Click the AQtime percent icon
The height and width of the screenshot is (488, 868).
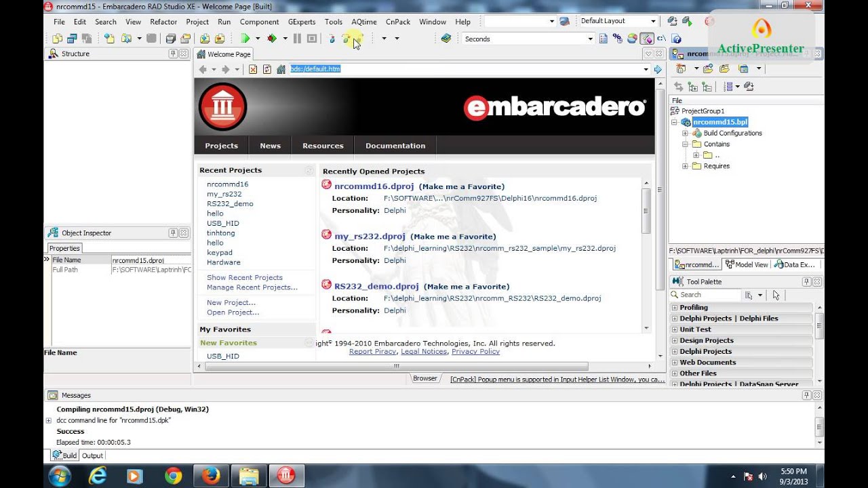click(618, 39)
